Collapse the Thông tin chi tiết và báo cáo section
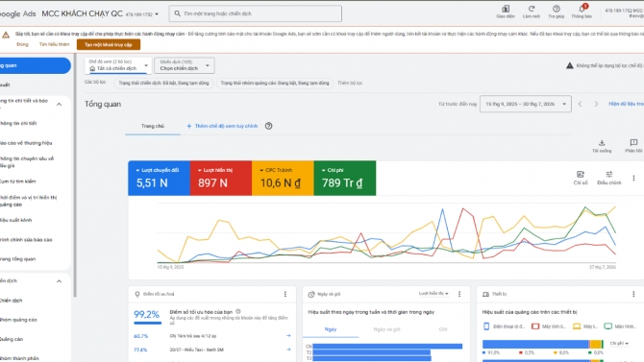 click(x=60, y=105)
